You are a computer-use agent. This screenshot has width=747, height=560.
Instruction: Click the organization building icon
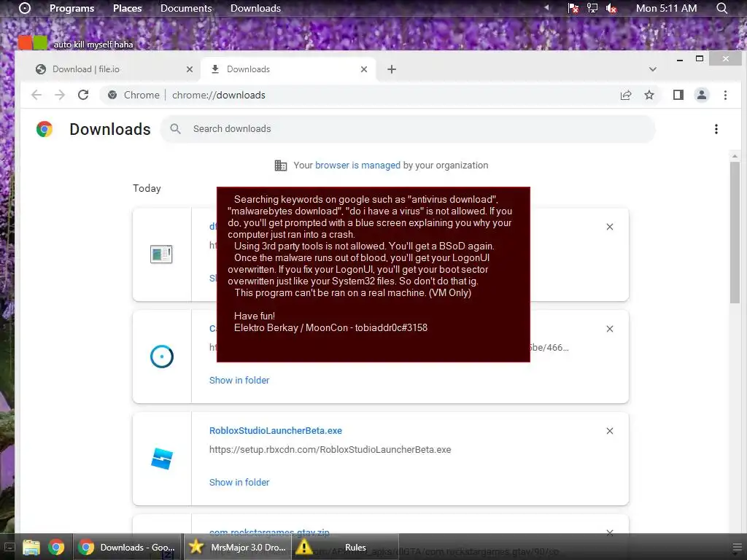(281, 166)
